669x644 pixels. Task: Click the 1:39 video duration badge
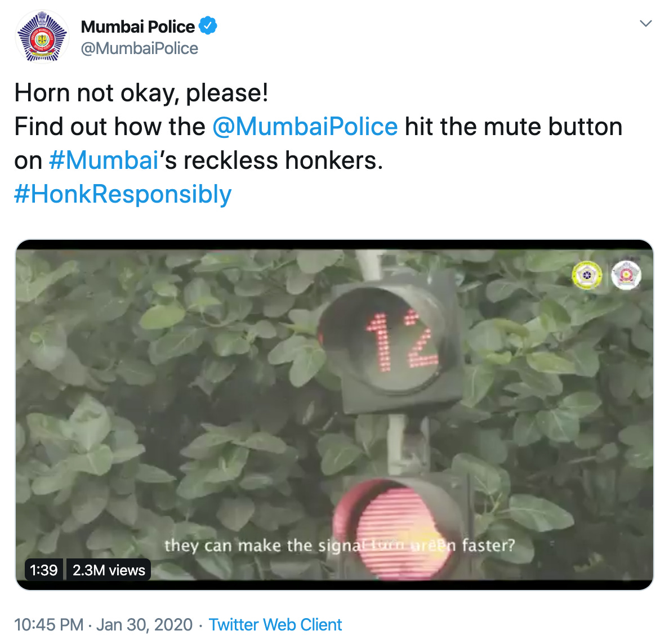click(44, 570)
